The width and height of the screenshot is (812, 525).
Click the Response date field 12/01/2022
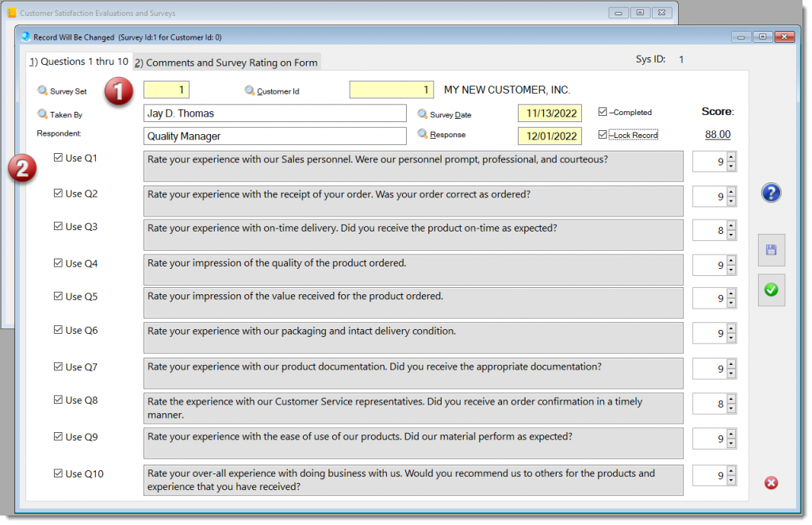(550, 136)
